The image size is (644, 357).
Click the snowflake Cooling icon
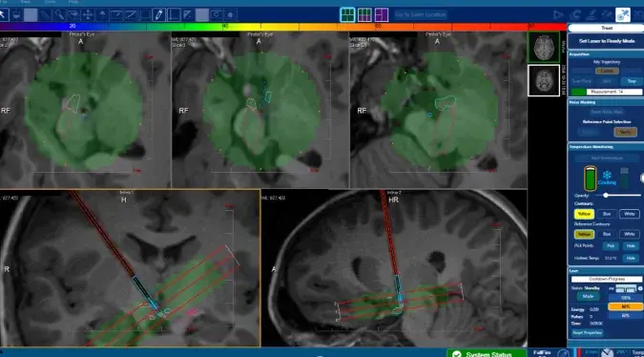tap(607, 177)
